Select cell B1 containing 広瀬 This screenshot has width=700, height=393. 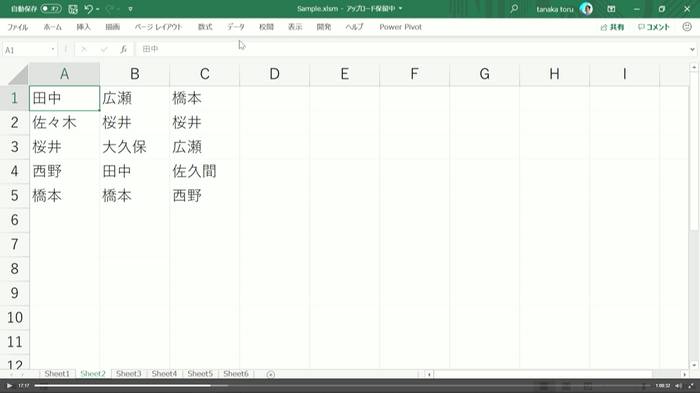[134, 98]
